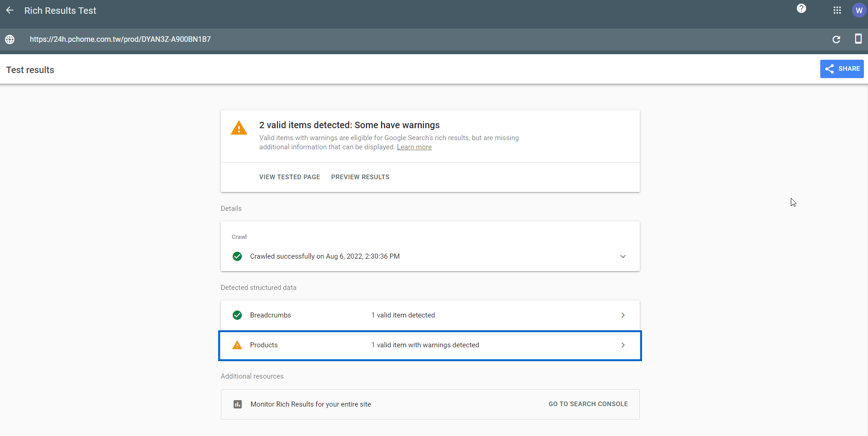868x436 pixels.
Task: Click View Tested Page
Action: point(289,177)
